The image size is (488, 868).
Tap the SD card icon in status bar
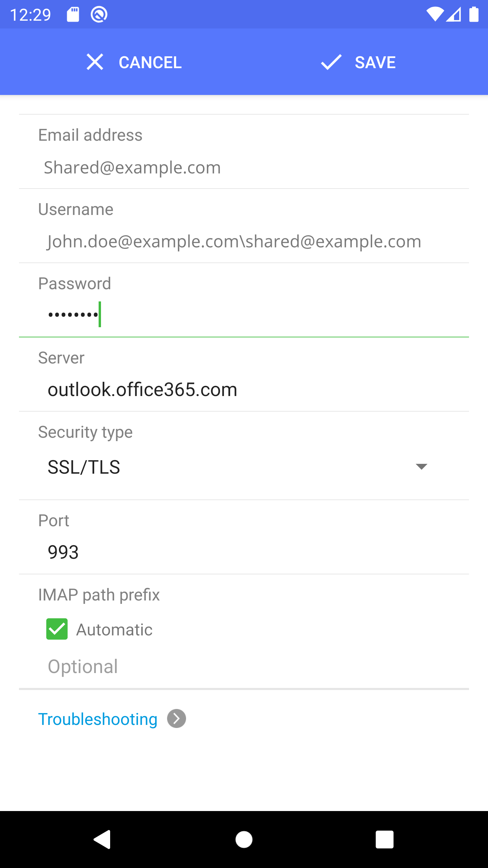(73, 14)
